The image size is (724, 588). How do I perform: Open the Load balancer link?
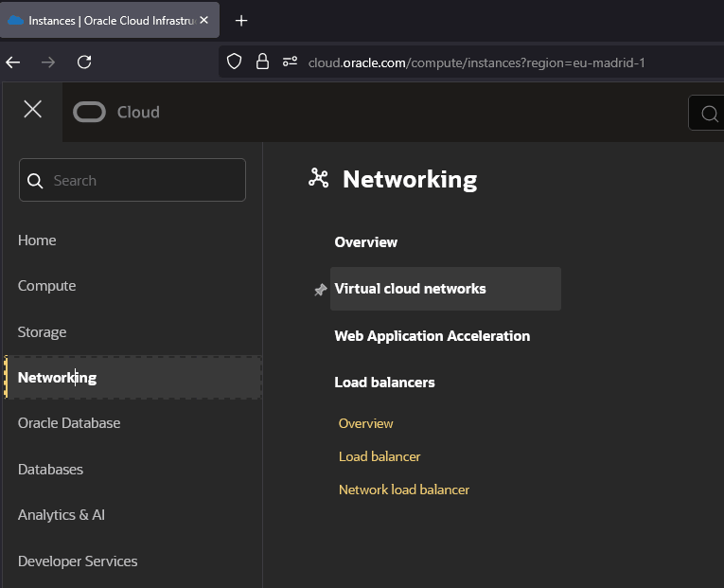click(380, 456)
